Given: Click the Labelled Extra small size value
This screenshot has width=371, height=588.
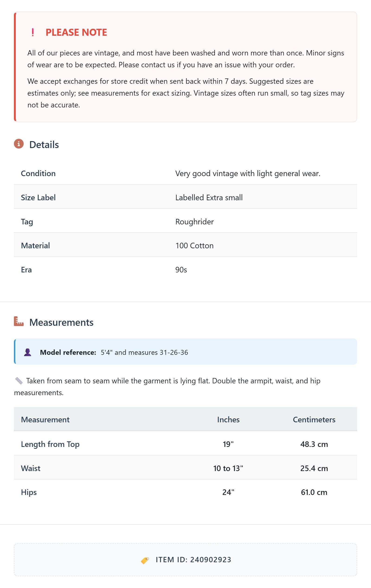Looking at the screenshot, I should click(209, 197).
